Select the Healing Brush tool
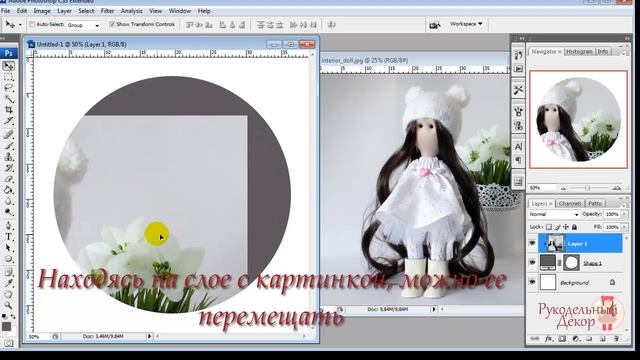Screen dimensions: 640x360 [x=9, y=135]
